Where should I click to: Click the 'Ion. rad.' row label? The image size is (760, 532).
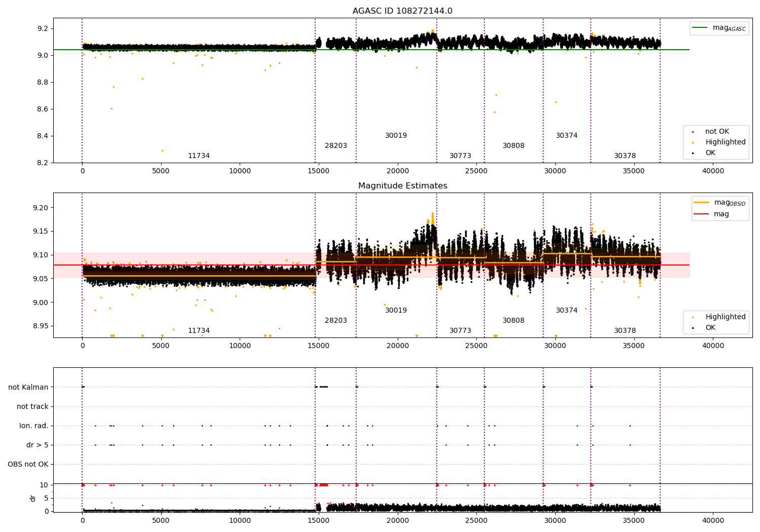pos(34,426)
